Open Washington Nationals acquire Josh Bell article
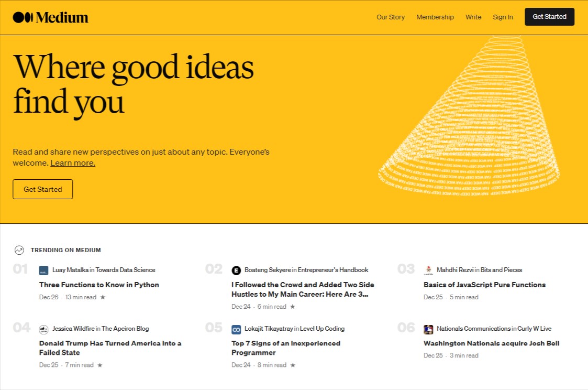Screen dimensions: 588x390 tap(491, 343)
